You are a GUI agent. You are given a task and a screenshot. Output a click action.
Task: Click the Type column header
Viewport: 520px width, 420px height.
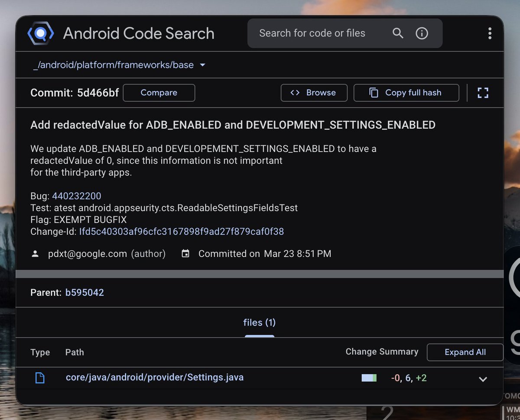pyautogui.click(x=40, y=352)
